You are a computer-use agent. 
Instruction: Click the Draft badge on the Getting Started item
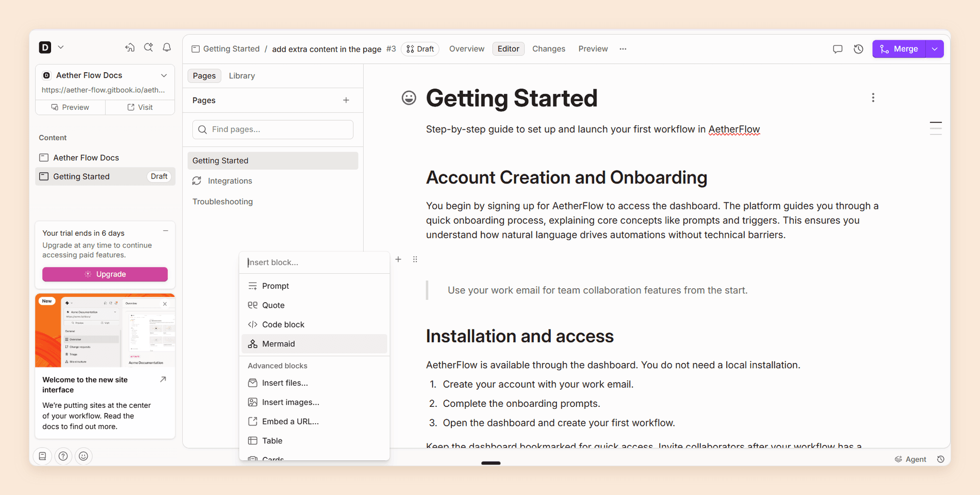[159, 176]
